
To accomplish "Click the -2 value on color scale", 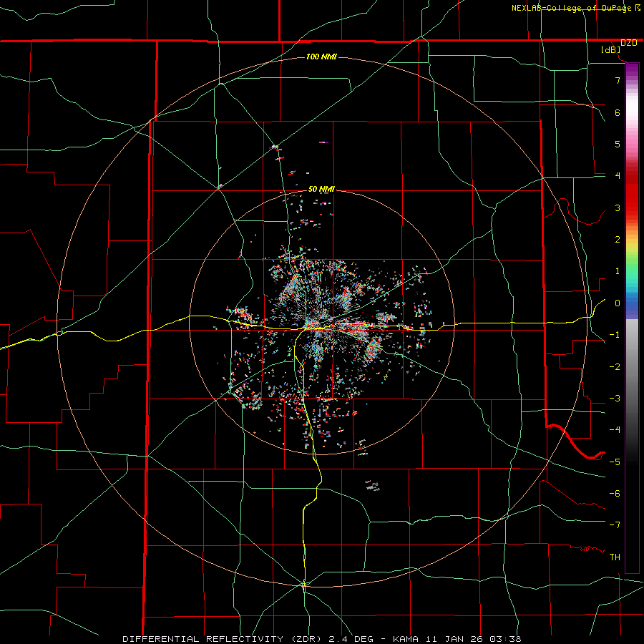I will pos(615,367).
